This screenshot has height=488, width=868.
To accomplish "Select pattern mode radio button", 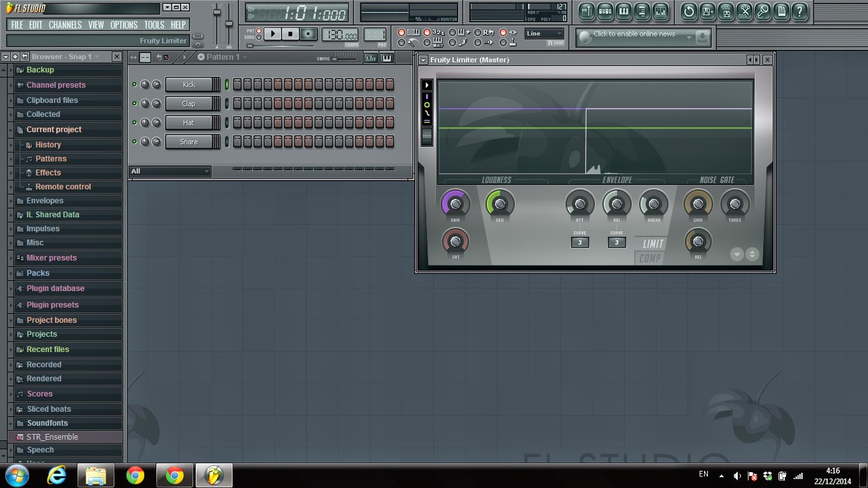I will (259, 30).
